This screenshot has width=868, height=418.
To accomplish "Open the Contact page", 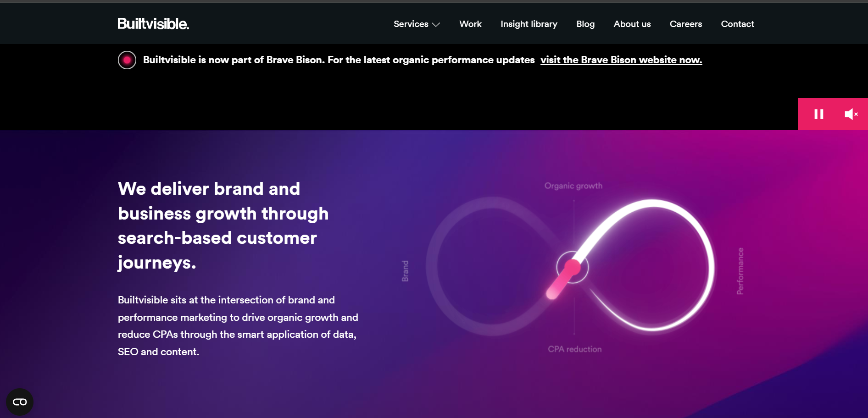I will (738, 24).
